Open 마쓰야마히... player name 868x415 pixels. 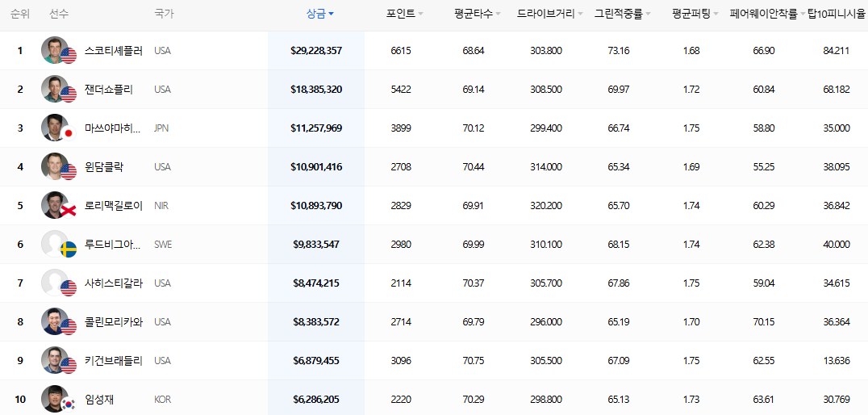click(112, 128)
